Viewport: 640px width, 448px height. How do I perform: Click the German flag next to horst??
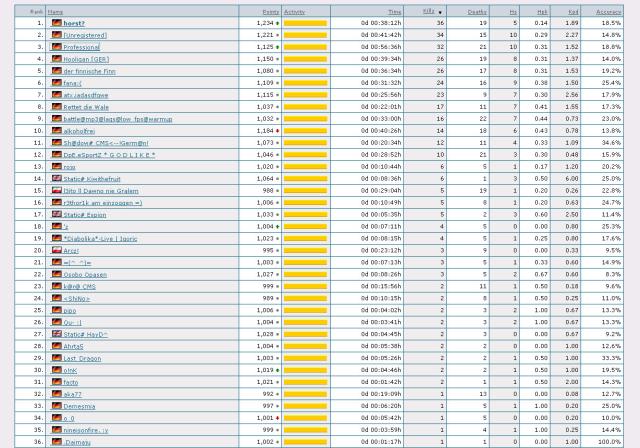coord(57,23)
